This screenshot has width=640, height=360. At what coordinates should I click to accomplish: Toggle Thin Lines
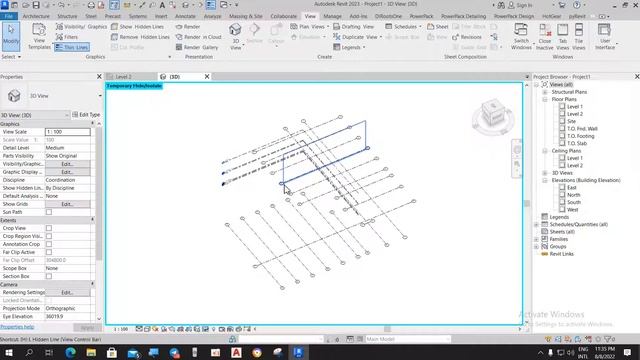[x=72, y=47]
